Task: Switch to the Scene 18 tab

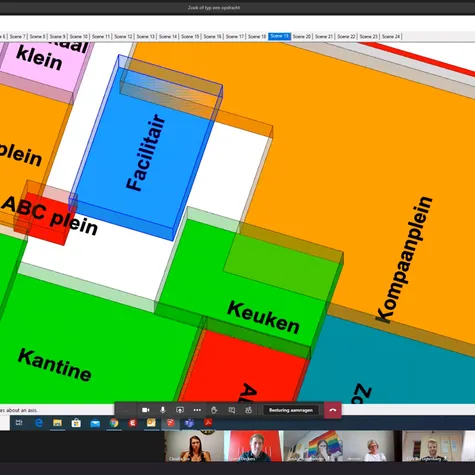Action: [x=257, y=36]
